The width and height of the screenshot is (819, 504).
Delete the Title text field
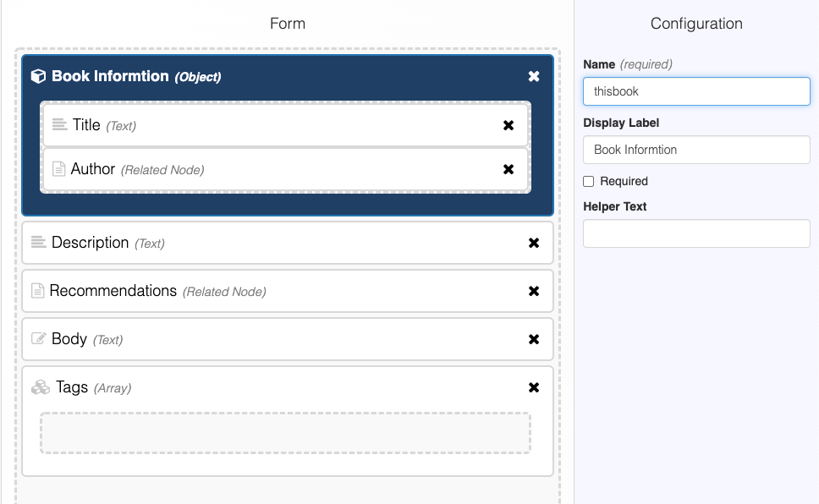click(x=508, y=125)
